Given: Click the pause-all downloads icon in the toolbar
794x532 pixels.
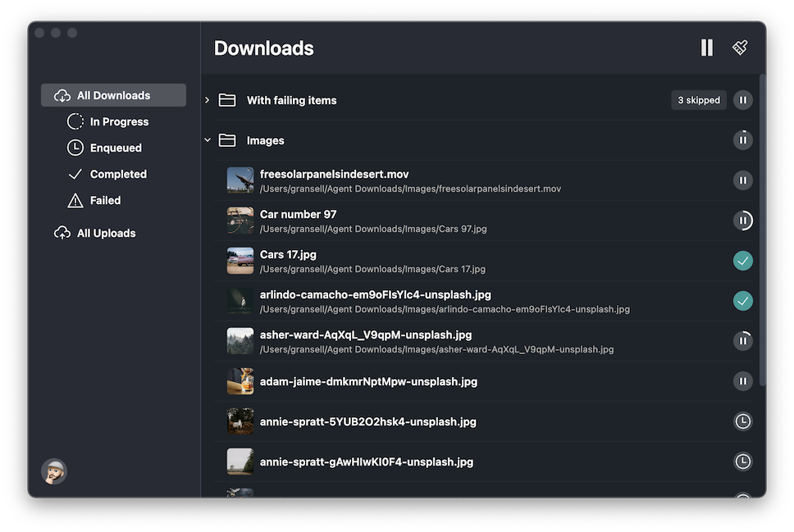Looking at the screenshot, I should [x=706, y=48].
